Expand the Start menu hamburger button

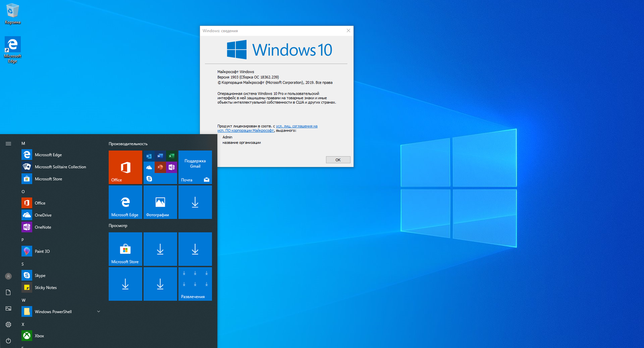8,144
